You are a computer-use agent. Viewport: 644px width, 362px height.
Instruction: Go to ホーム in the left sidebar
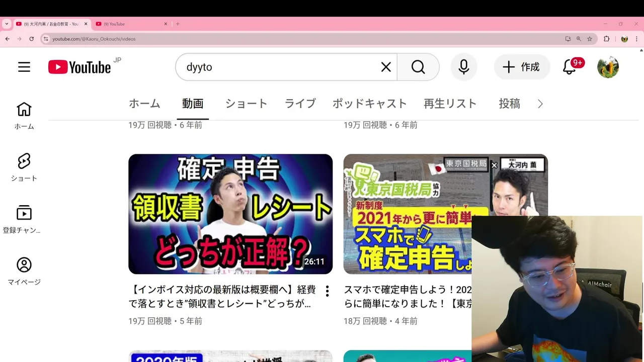24,116
